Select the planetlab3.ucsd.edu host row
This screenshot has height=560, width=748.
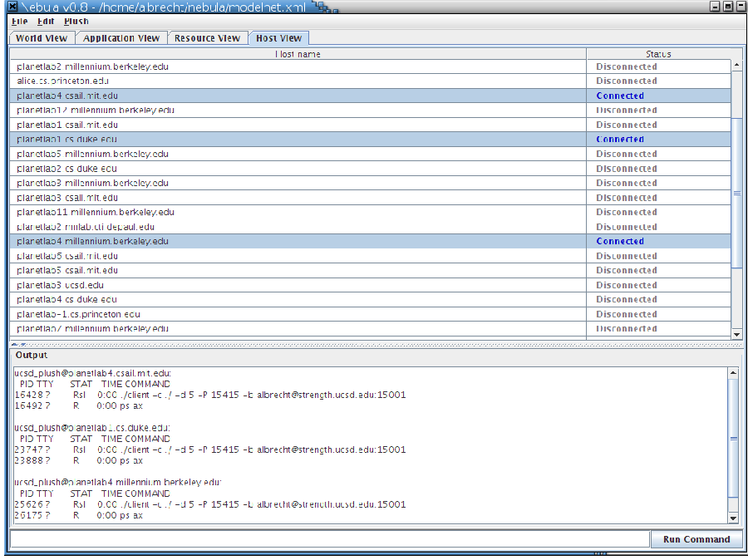coord(299,285)
